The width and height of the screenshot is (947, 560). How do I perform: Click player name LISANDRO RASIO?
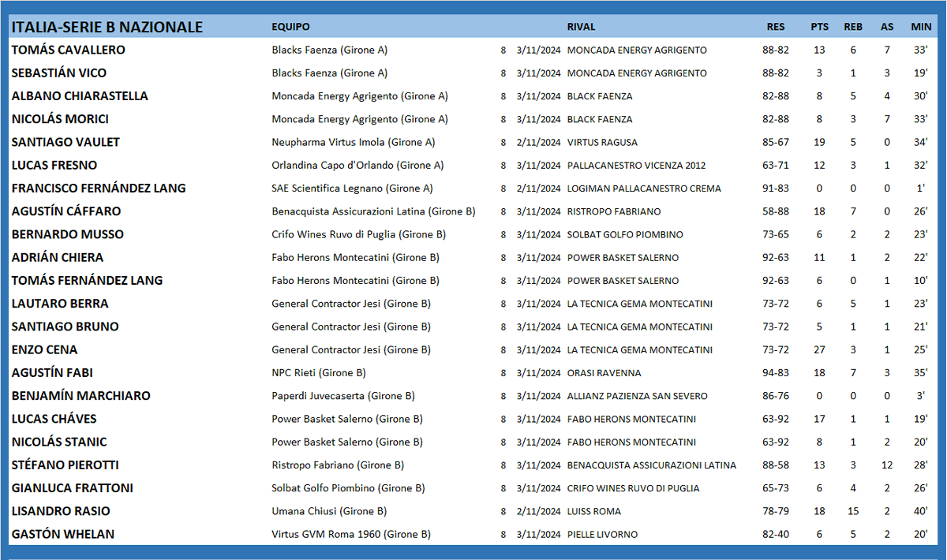(61, 511)
